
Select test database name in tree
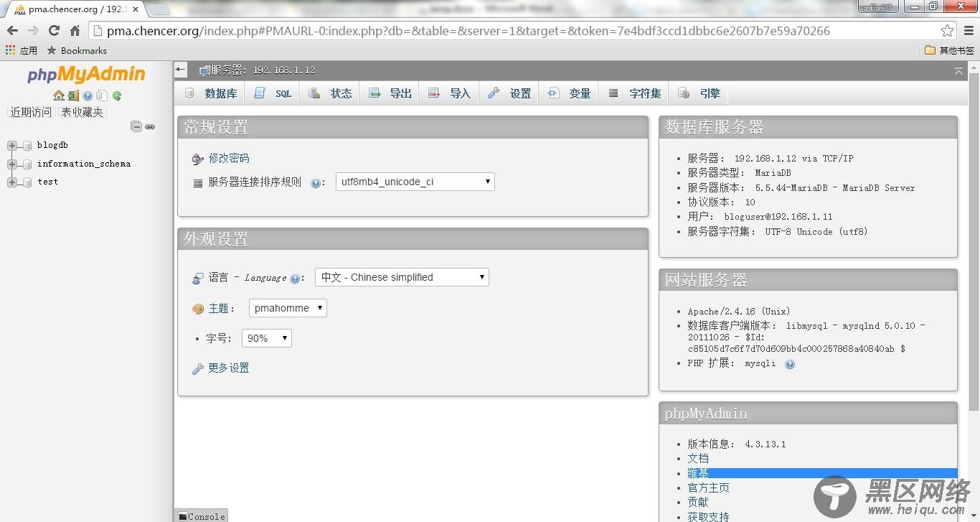coord(47,182)
